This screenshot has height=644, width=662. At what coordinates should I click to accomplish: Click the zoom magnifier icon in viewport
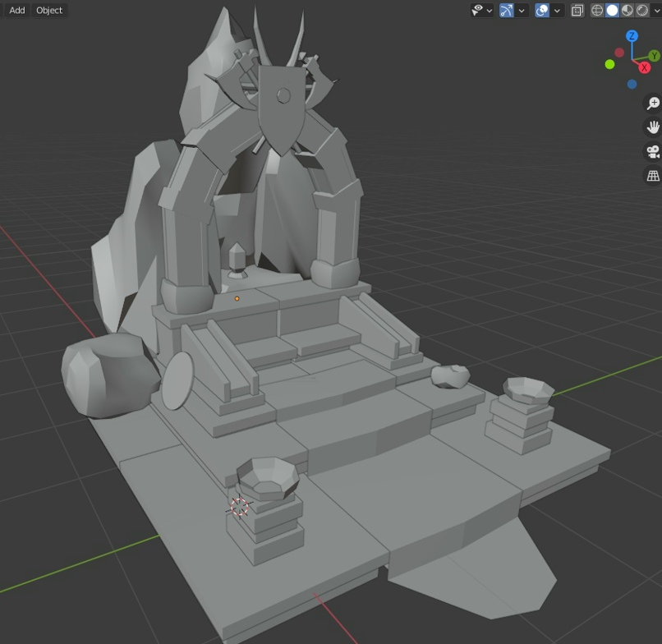(x=653, y=103)
